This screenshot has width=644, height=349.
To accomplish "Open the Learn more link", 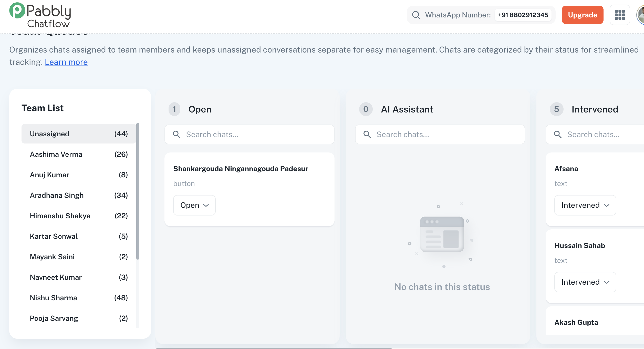I will [66, 62].
